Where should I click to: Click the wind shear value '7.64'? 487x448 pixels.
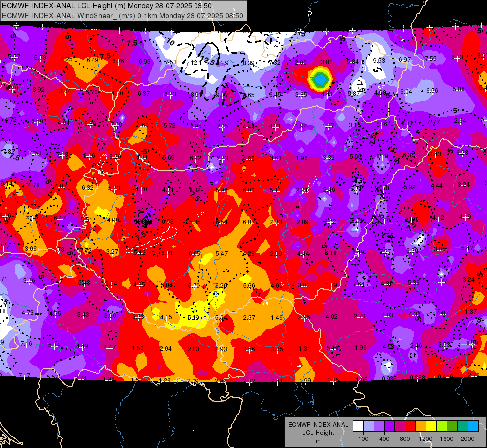point(359,284)
